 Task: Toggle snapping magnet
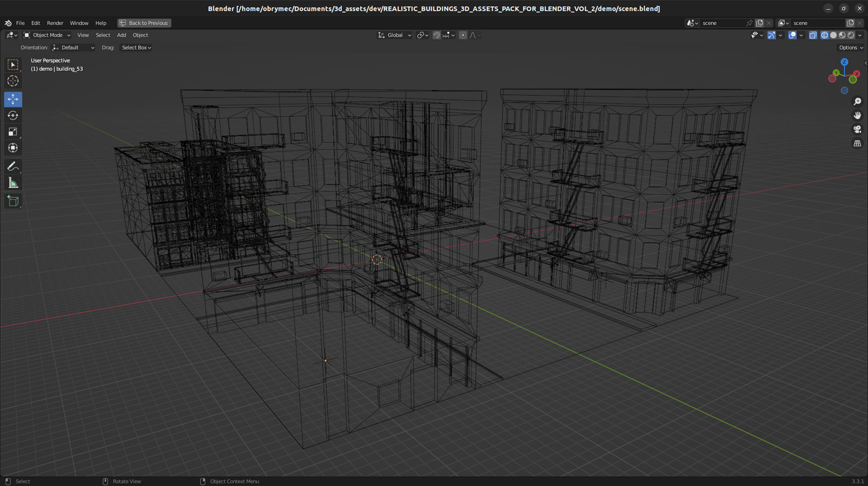(x=437, y=35)
